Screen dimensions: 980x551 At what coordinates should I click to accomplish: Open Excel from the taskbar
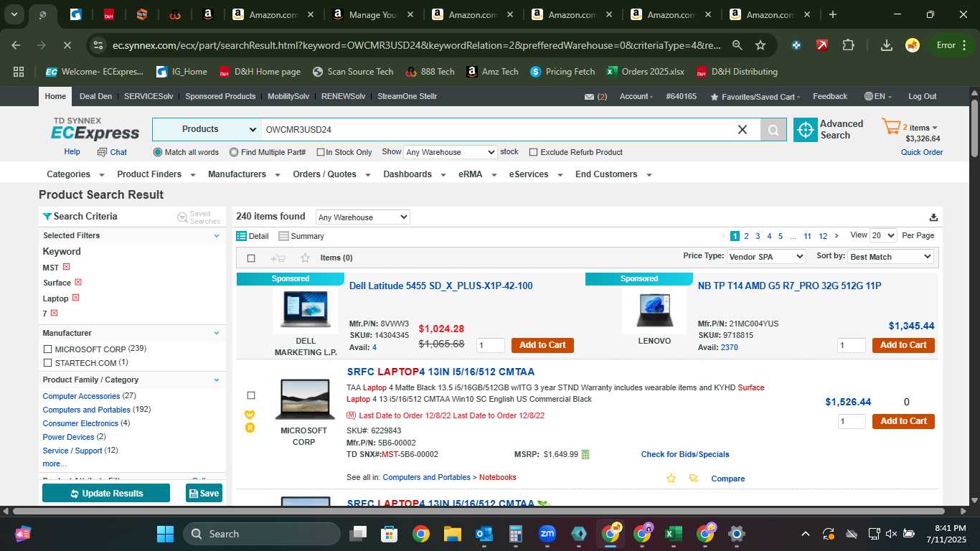(673, 534)
